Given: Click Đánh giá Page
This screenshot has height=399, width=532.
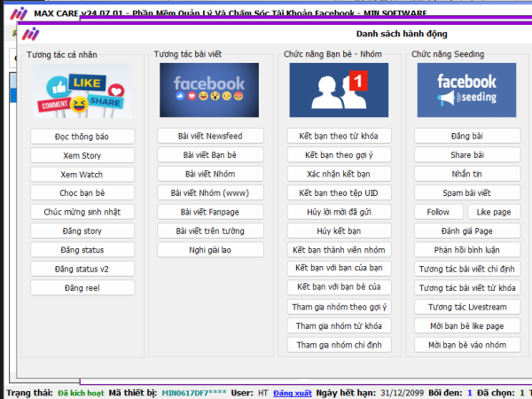Looking at the screenshot, I should (x=467, y=231).
